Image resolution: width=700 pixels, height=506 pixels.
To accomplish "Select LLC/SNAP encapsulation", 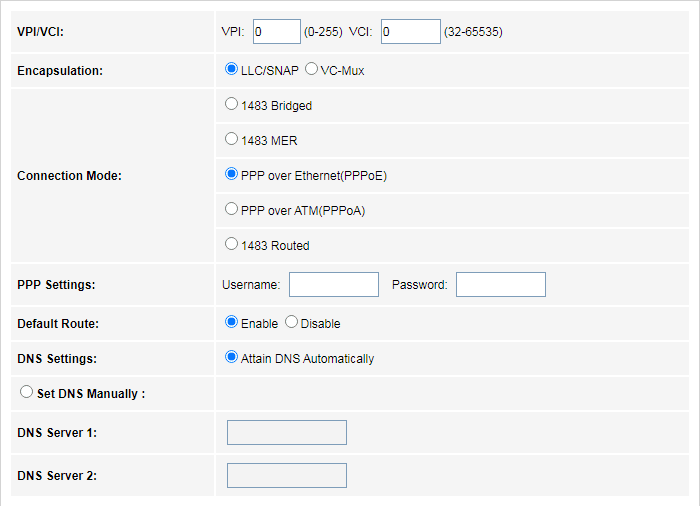I will tap(232, 70).
